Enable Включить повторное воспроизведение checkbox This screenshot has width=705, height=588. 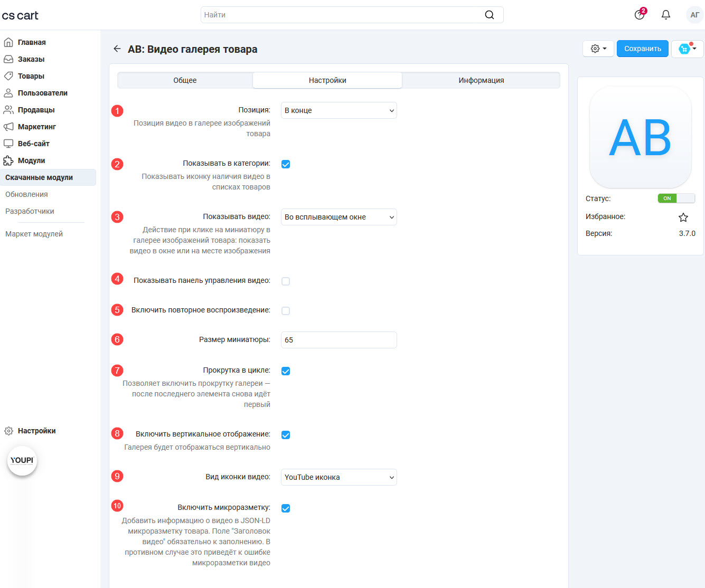click(286, 311)
